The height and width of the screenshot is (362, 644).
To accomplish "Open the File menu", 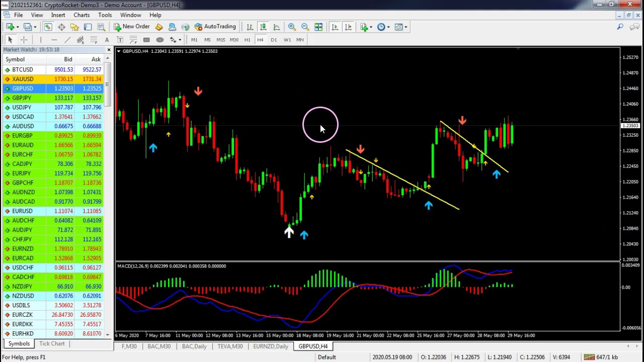I will (18, 15).
